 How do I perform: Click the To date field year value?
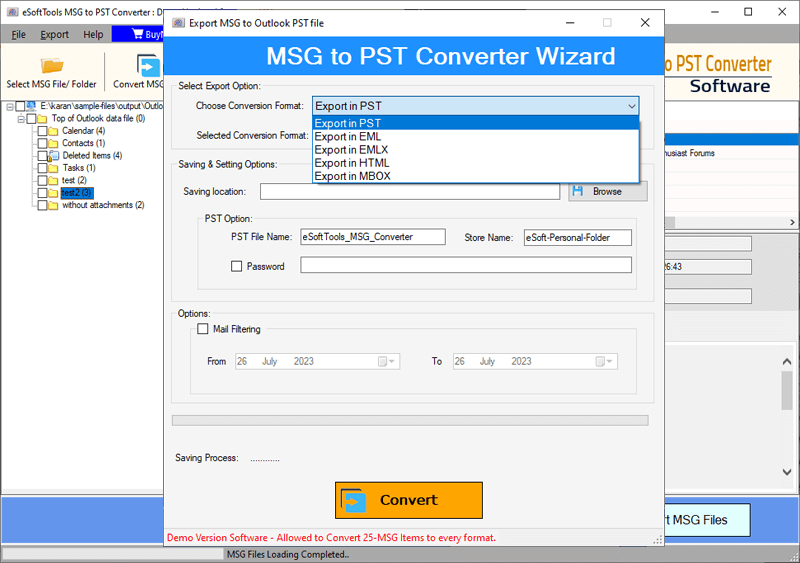tap(521, 361)
